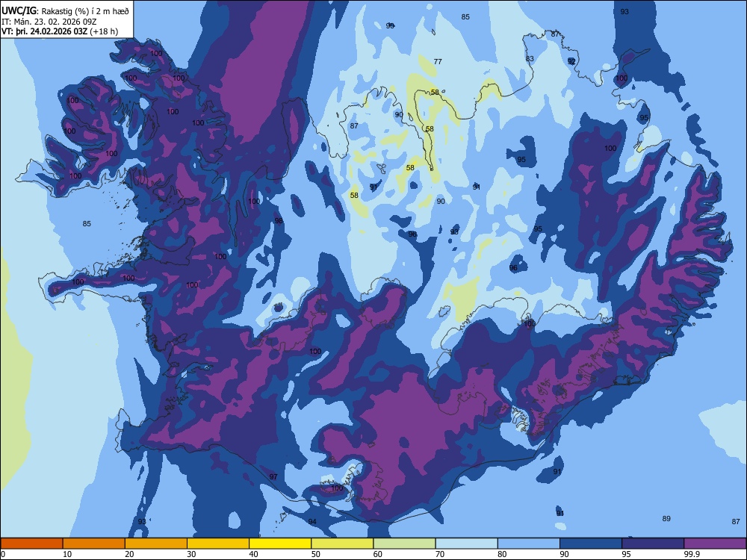Screen dimensions: 747x560
Task: Click the 80–90 sky blue legend swatch
Action: pyautogui.click(x=529, y=544)
